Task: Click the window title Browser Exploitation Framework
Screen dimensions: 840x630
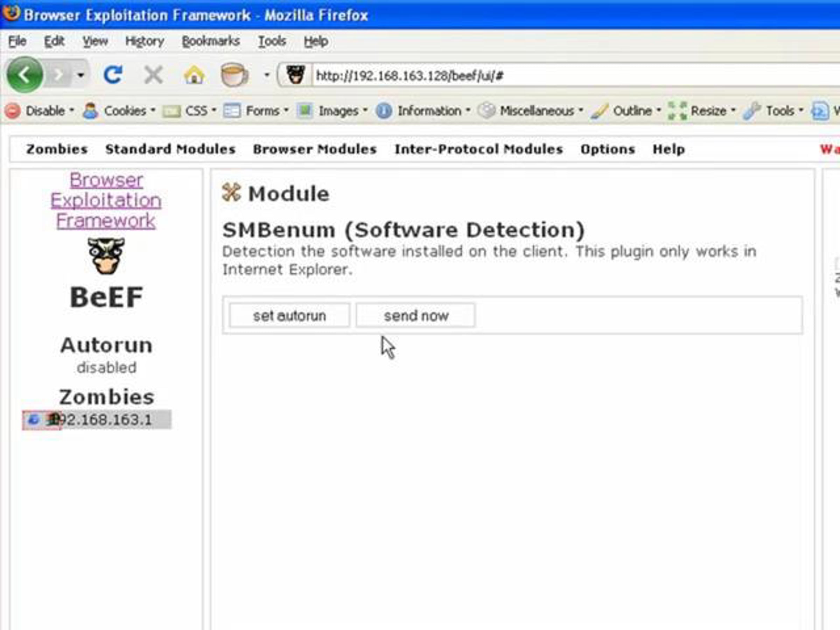Action: tap(196, 15)
